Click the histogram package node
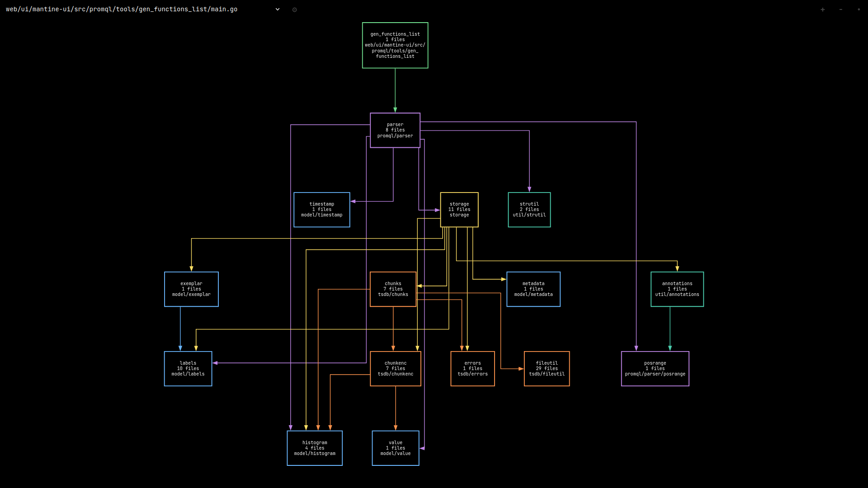The image size is (868, 488). (x=314, y=448)
